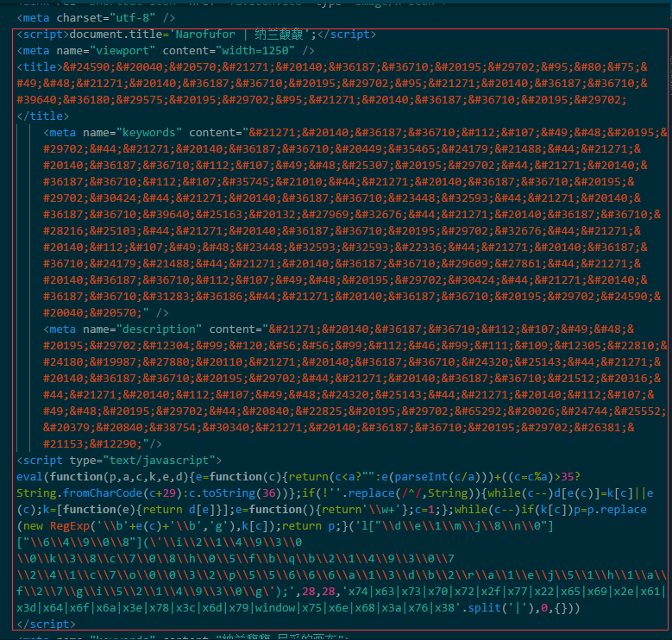The width and height of the screenshot is (672, 640).
Task: Click the "text/javascript" type value
Action: (159, 461)
